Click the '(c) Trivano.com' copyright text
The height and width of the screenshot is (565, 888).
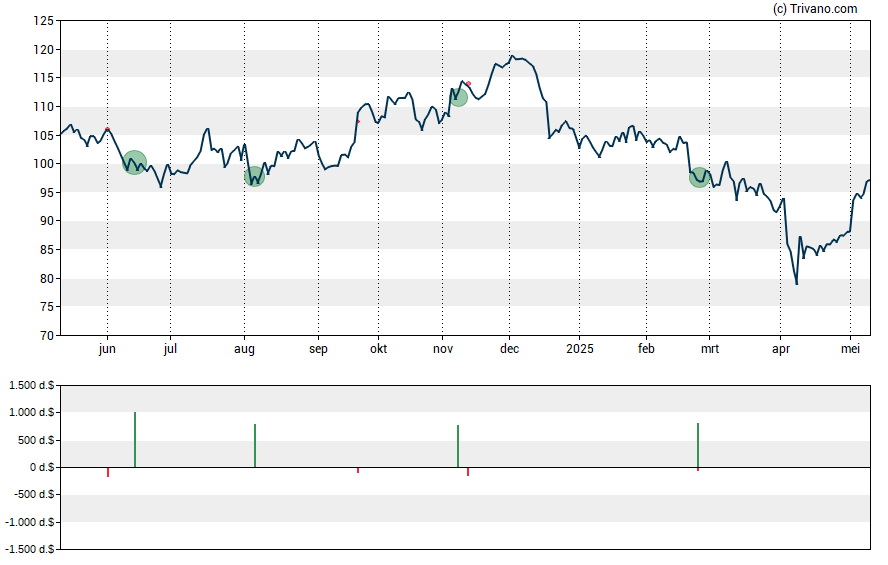(x=815, y=8)
